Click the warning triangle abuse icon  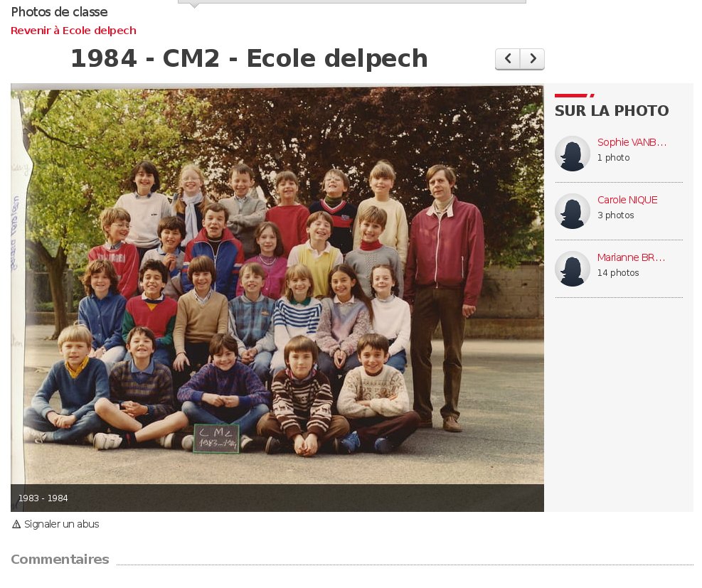(16, 524)
